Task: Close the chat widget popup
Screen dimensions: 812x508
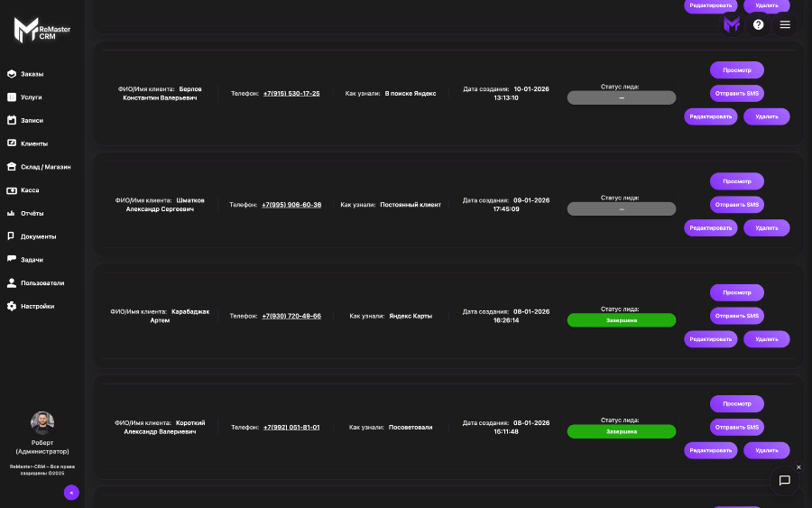Action: point(798,467)
